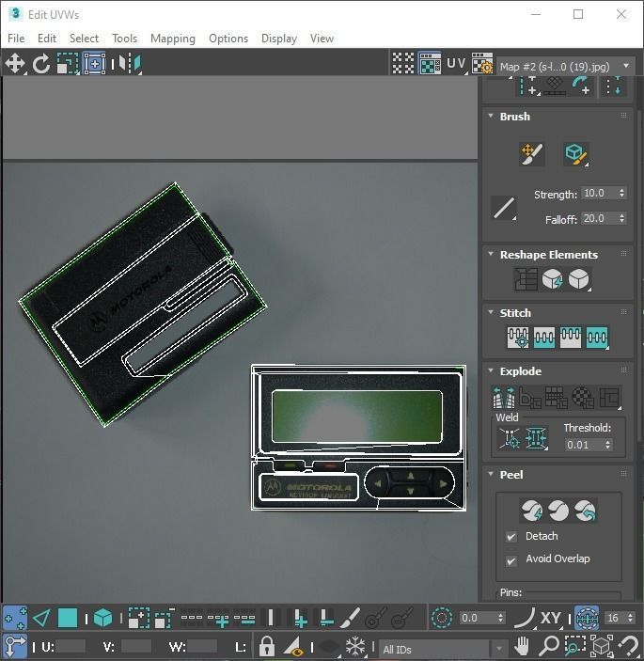Click the Grow selection icon
This screenshot has height=661, width=644.
(139, 618)
